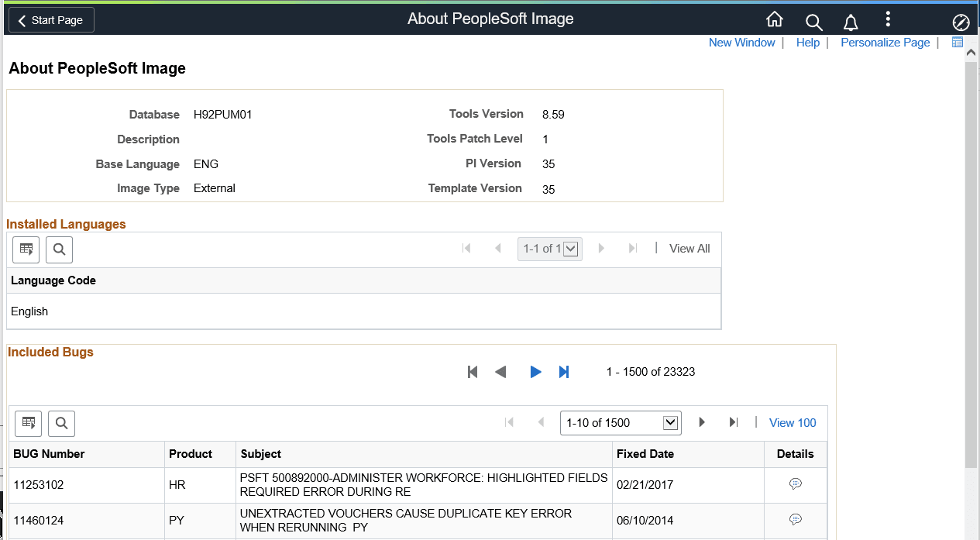Open a New Window via the link
The width and height of the screenshot is (980, 540).
tap(741, 42)
